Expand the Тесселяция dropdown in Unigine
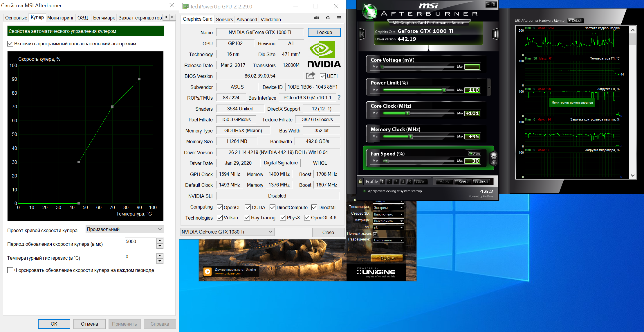 click(x=388, y=208)
